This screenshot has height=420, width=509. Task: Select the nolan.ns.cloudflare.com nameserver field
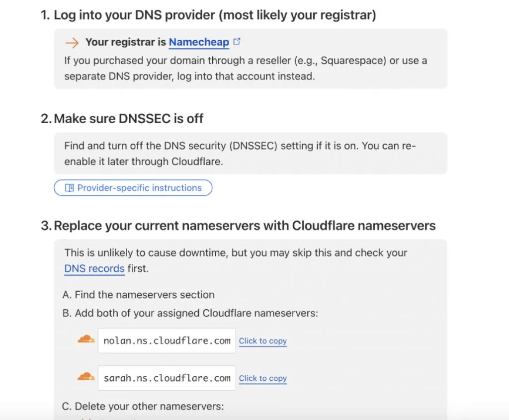[x=167, y=340]
